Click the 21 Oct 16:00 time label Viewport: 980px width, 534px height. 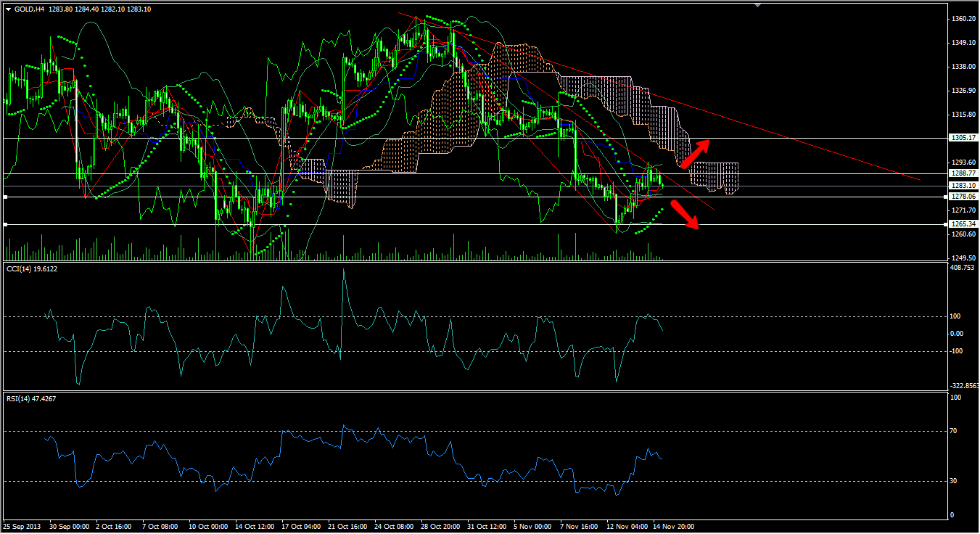(348, 527)
